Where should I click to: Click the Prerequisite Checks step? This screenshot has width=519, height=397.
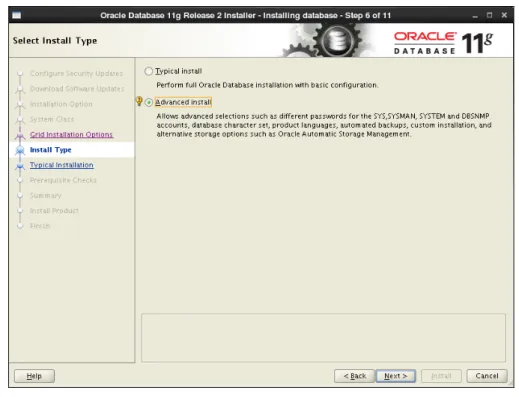(x=63, y=180)
